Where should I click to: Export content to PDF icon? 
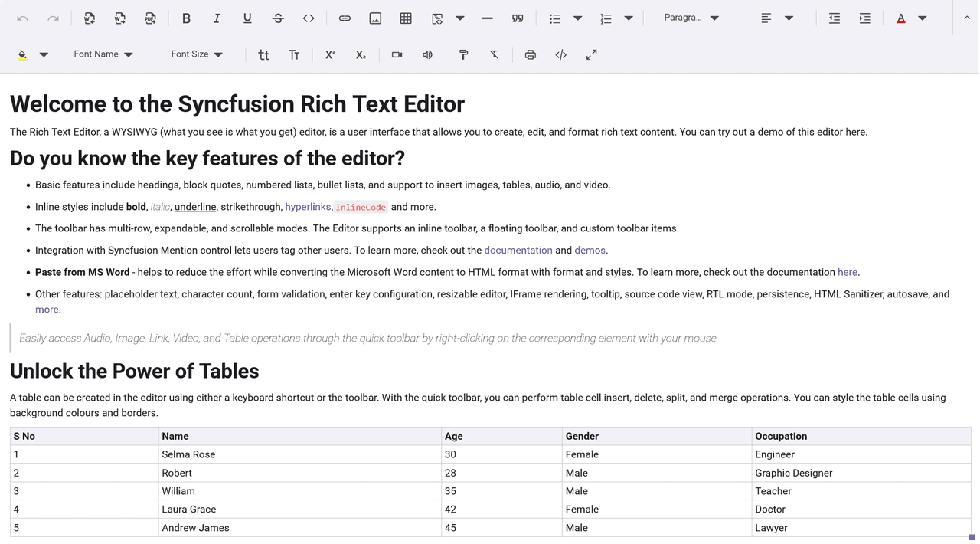pos(151,18)
